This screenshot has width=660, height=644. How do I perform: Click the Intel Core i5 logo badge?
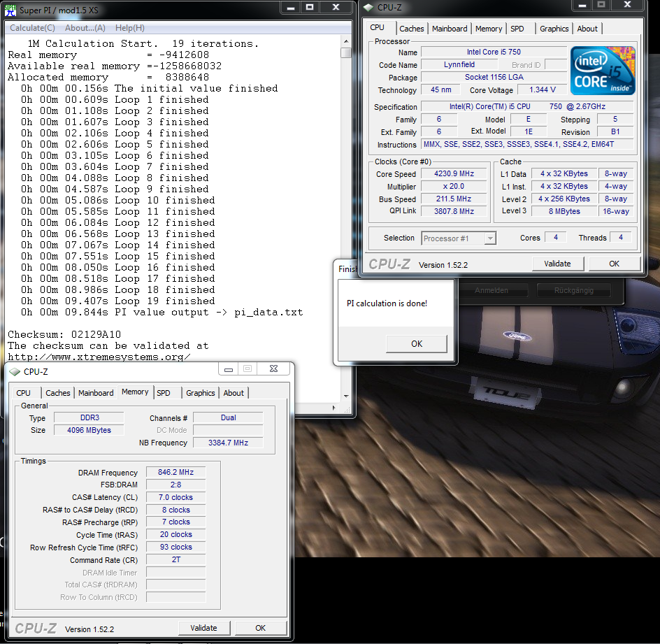point(603,71)
